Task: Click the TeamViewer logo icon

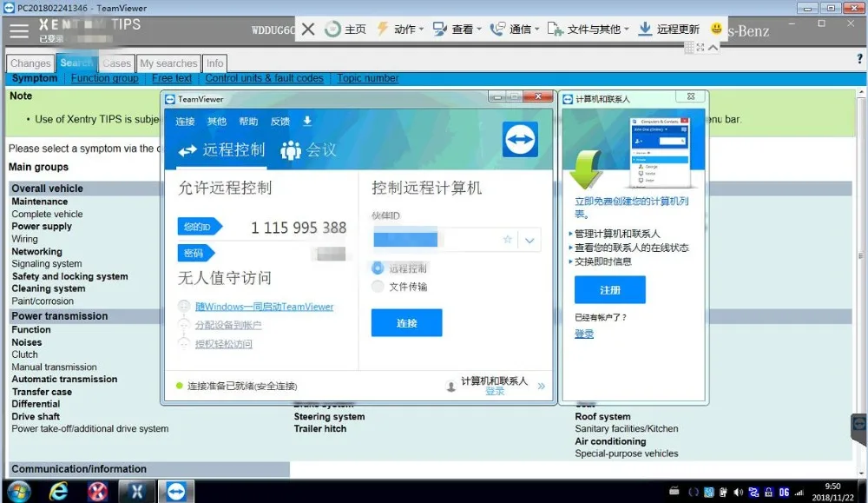Action: point(520,139)
